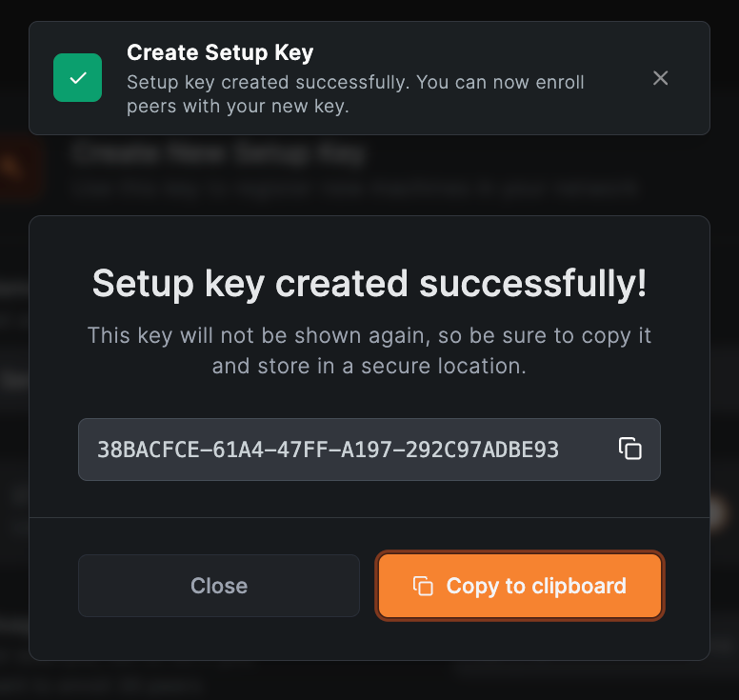Image resolution: width=739 pixels, height=700 pixels.
Task: Click the blurred "Create New Setup Key" background heading
Action: point(219,152)
